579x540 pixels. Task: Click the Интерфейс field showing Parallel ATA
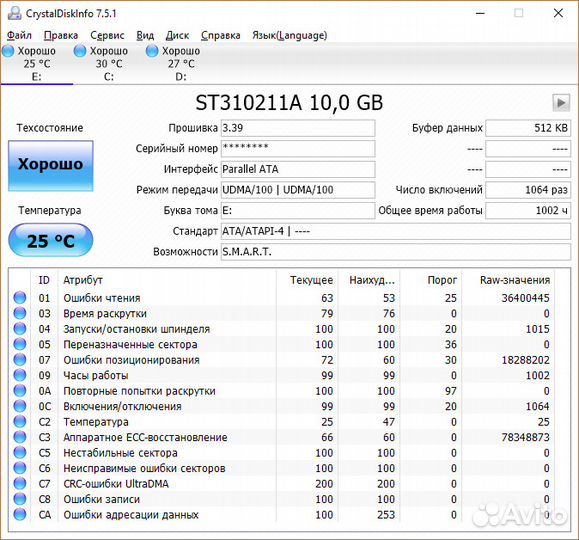click(x=298, y=170)
